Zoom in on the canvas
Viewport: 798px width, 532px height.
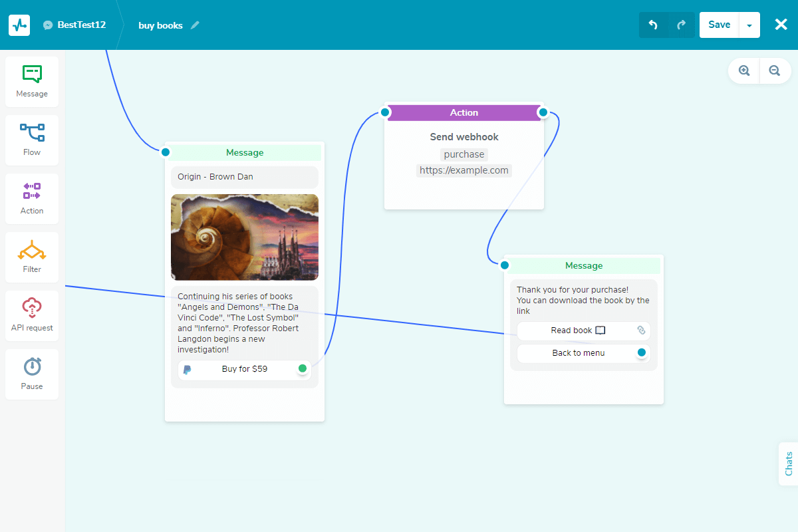(x=744, y=70)
